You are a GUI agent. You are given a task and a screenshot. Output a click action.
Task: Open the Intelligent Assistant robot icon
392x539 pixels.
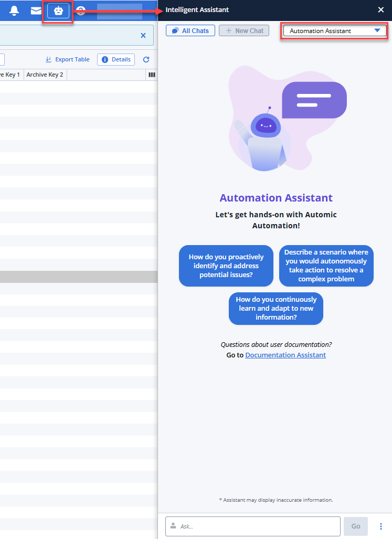pyautogui.click(x=58, y=10)
